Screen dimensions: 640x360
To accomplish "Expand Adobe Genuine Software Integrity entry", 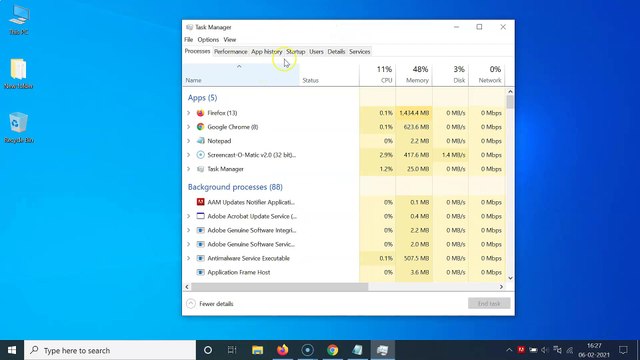I will 189,230.
